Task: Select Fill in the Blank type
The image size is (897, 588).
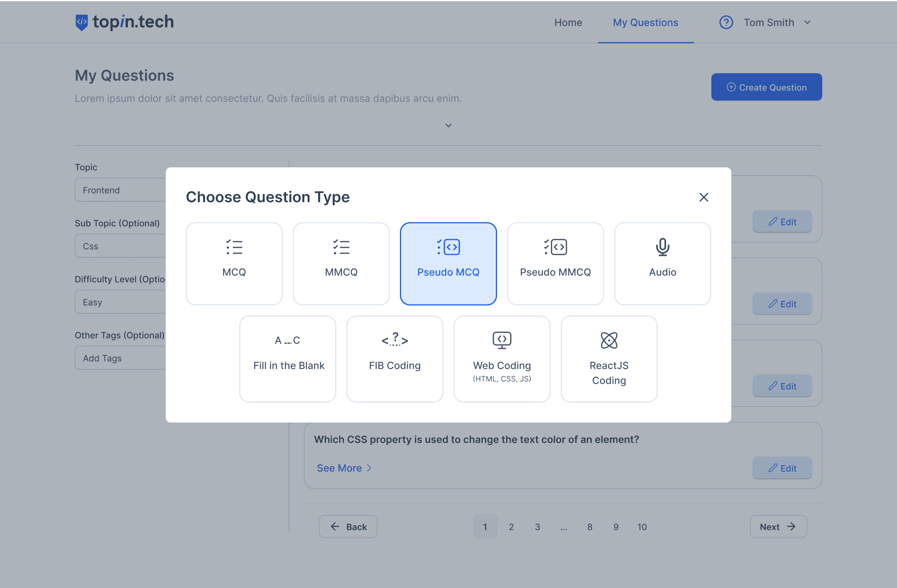Action: 288,359
